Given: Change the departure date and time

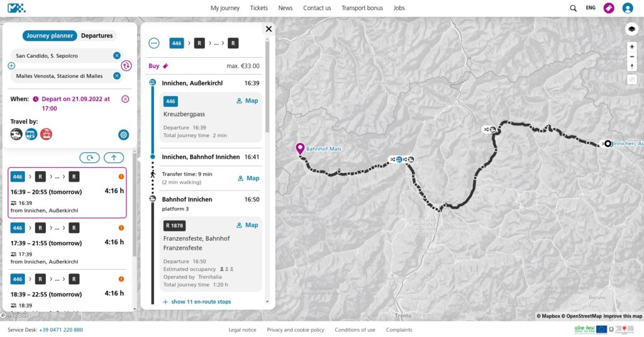Looking at the screenshot, I should 75,104.
